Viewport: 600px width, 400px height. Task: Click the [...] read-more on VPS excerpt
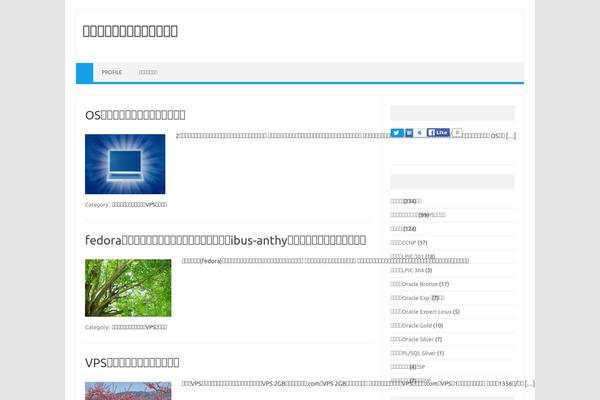[x=530, y=384]
